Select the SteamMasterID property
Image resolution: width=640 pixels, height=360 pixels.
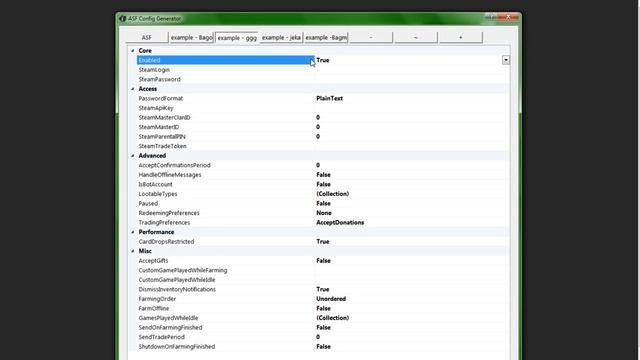(x=158, y=127)
